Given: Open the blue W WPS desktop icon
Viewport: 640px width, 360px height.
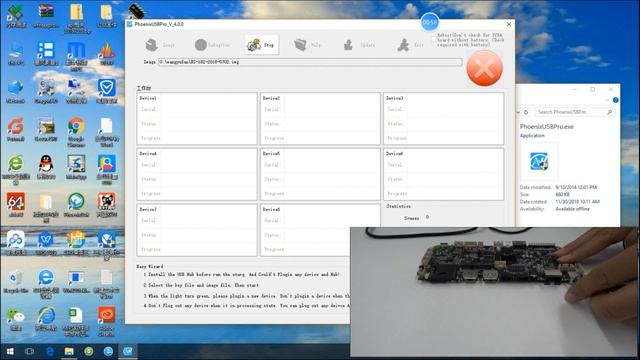Looking at the screenshot, I should [x=46, y=244].
